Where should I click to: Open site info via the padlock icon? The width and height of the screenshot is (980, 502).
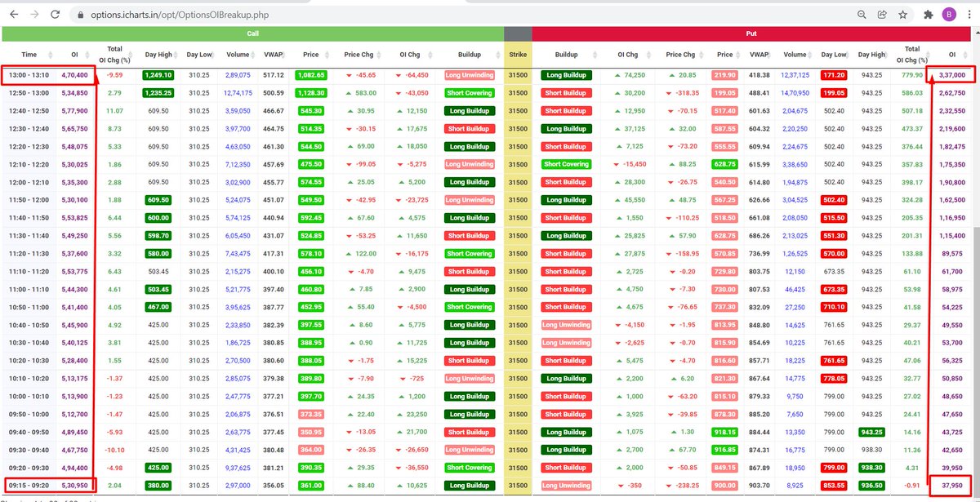pyautogui.click(x=79, y=15)
